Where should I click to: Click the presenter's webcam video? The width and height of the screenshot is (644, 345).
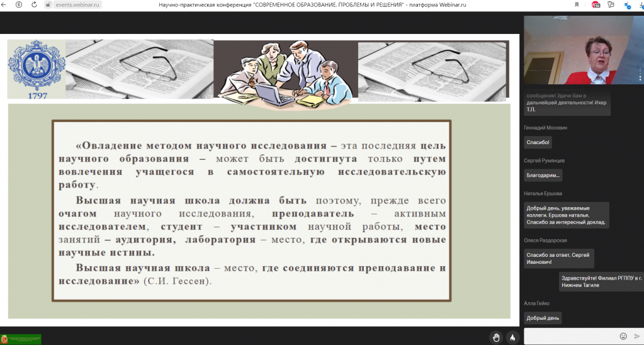click(584, 50)
